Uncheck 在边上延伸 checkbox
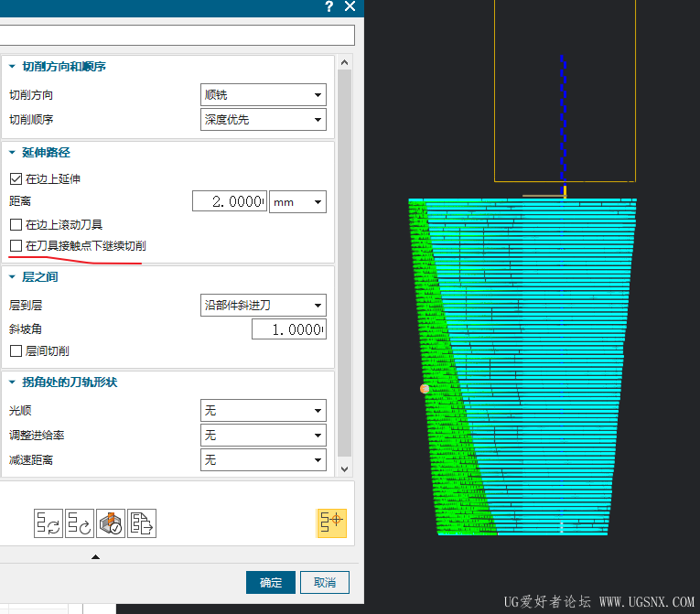The image size is (700, 614). pos(16,179)
